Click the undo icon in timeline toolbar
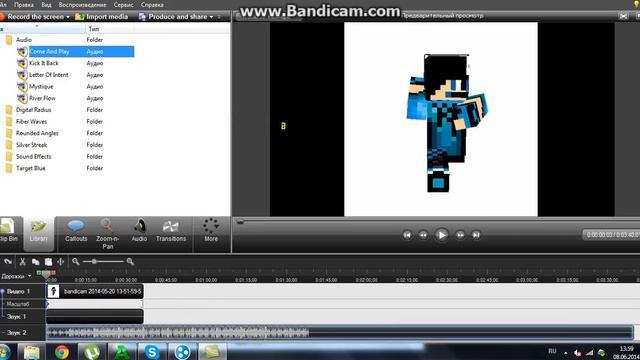The image size is (640, 360). coord(8,262)
